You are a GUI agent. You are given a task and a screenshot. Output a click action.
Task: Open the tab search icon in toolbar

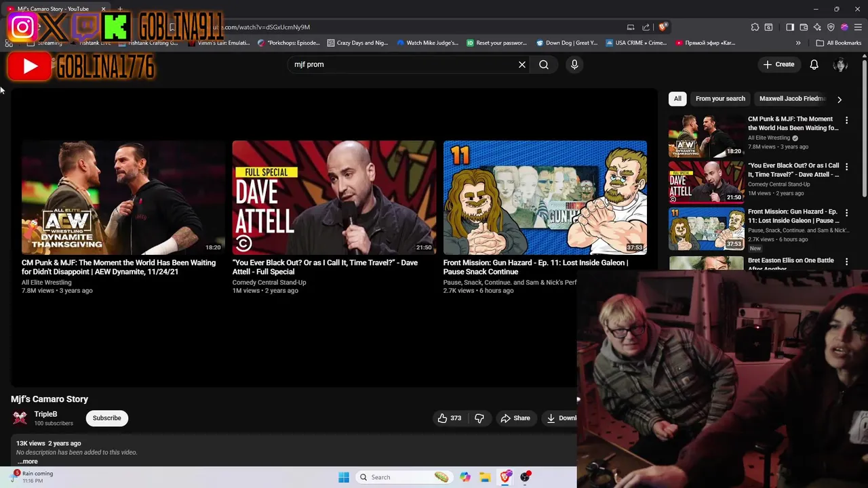point(768,27)
